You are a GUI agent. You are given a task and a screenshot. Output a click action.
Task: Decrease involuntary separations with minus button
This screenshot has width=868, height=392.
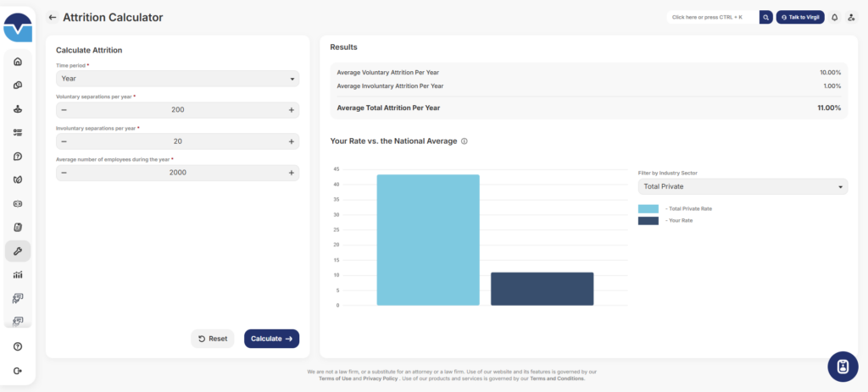64,141
